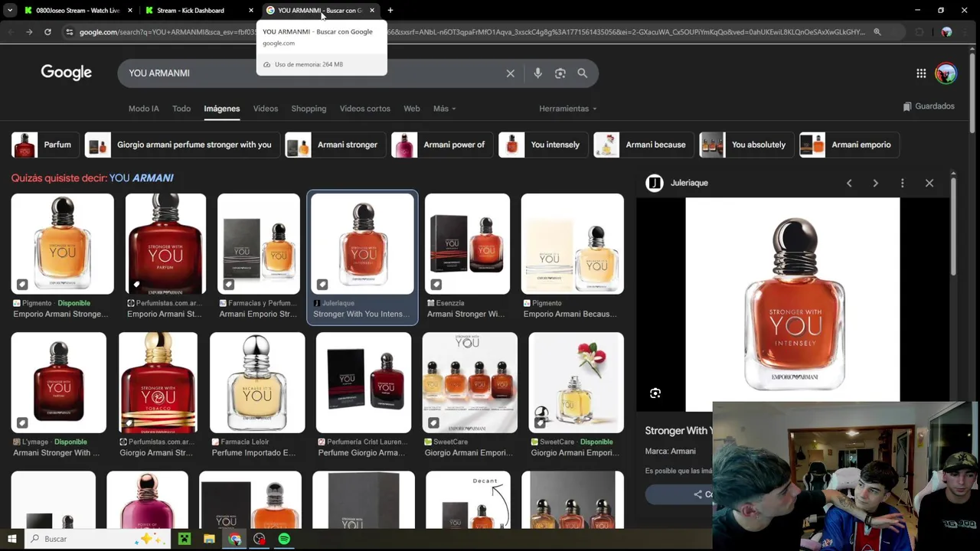
Task: Open three-dot options in preview panel
Action: (x=902, y=183)
